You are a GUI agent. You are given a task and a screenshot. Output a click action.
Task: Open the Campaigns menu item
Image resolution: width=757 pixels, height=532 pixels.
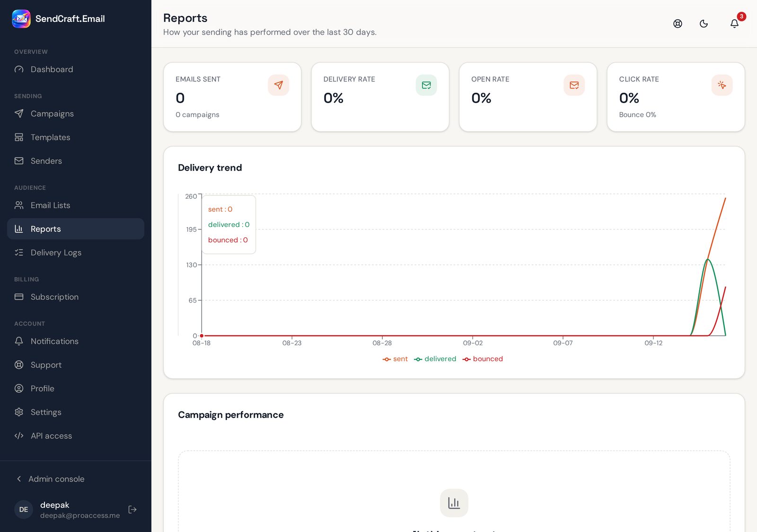click(x=76, y=113)
